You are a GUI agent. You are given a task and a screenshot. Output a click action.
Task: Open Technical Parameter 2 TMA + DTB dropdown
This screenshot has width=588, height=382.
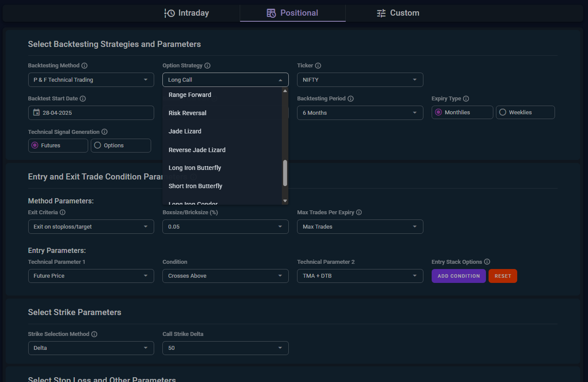360,276
